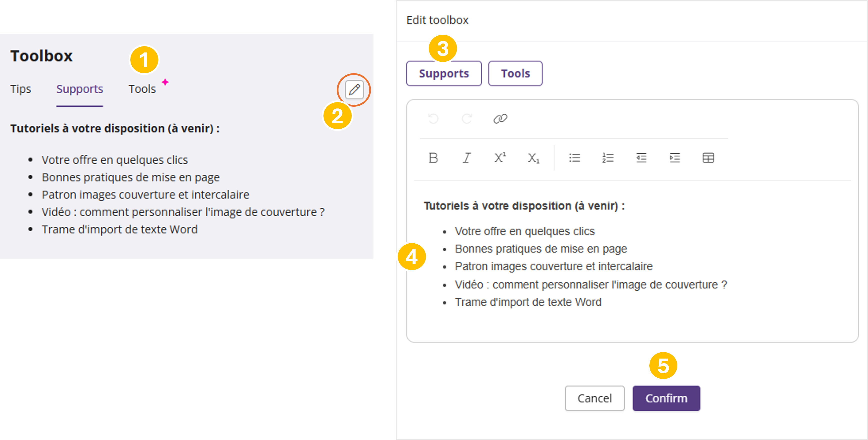Apply italic formatting in the editor
868x440 pixels.
tap(467, 158)
